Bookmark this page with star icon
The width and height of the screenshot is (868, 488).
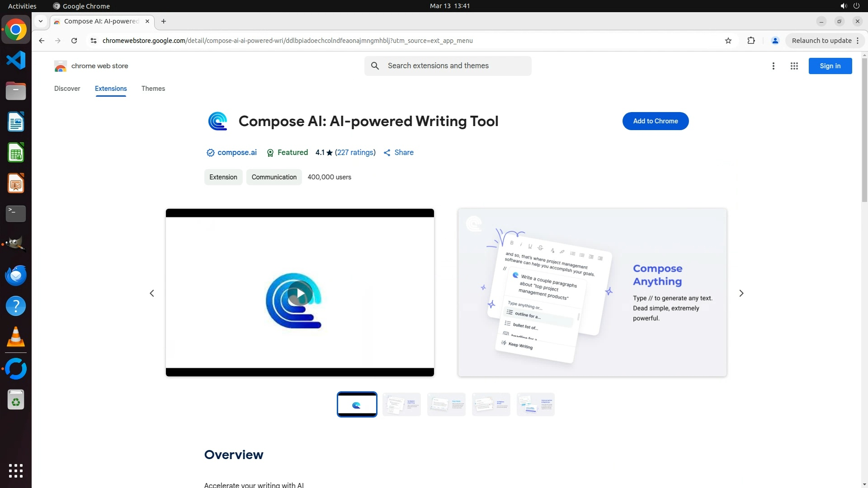point(728,41)
